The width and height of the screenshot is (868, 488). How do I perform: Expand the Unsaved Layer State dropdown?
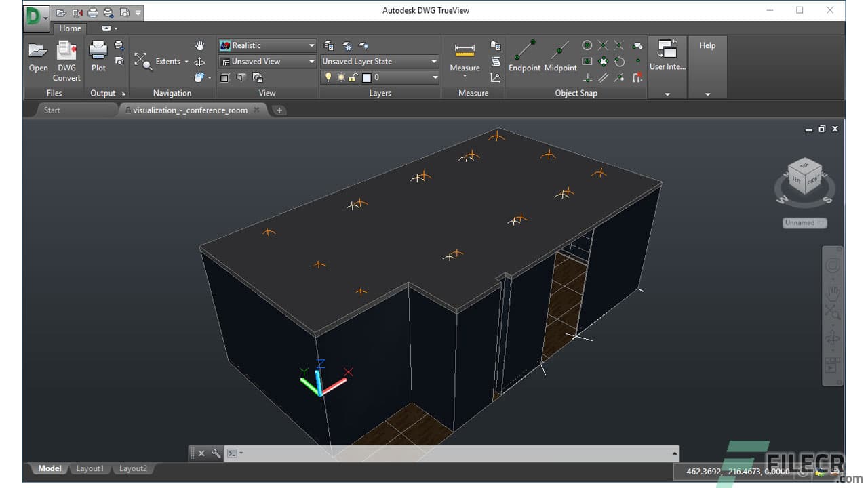click(434, 61)
